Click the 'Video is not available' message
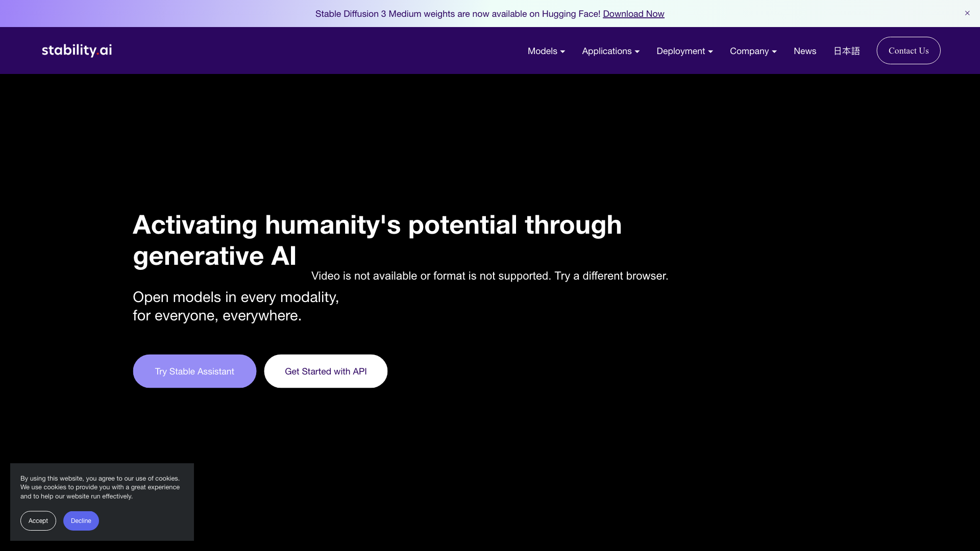The height and width of the screenshot is (551, 980). coord(489,276)
